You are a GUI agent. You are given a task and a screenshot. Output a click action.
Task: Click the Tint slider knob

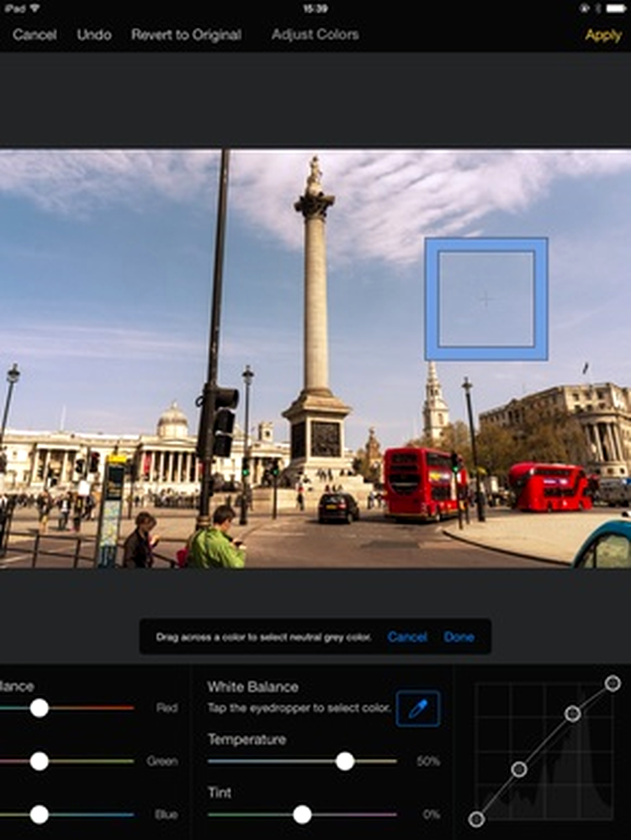click(302, 814)
